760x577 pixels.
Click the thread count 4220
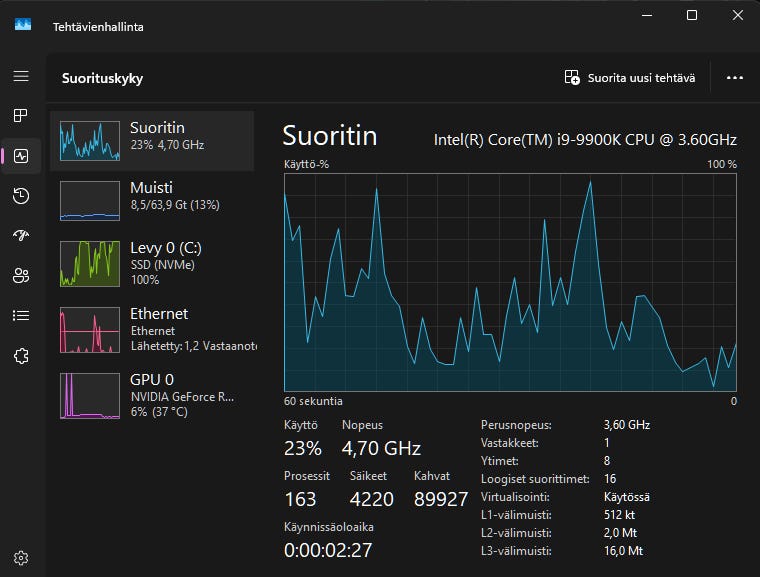pyautogui.click(x=372, y=499)
